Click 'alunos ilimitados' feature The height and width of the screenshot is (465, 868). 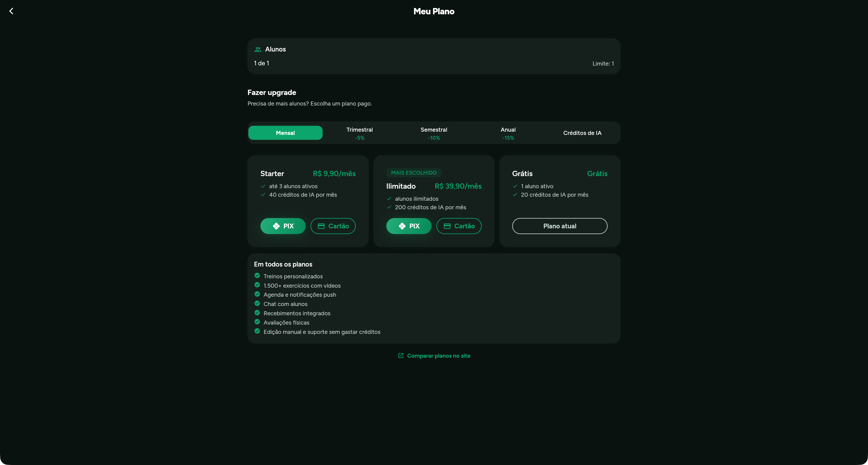(x=416, y=198)
